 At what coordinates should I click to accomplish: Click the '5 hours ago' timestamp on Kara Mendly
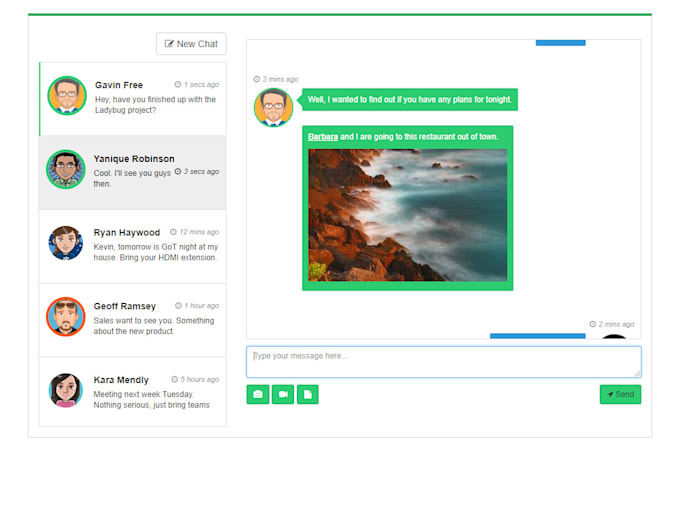click(x=195, y=379)
